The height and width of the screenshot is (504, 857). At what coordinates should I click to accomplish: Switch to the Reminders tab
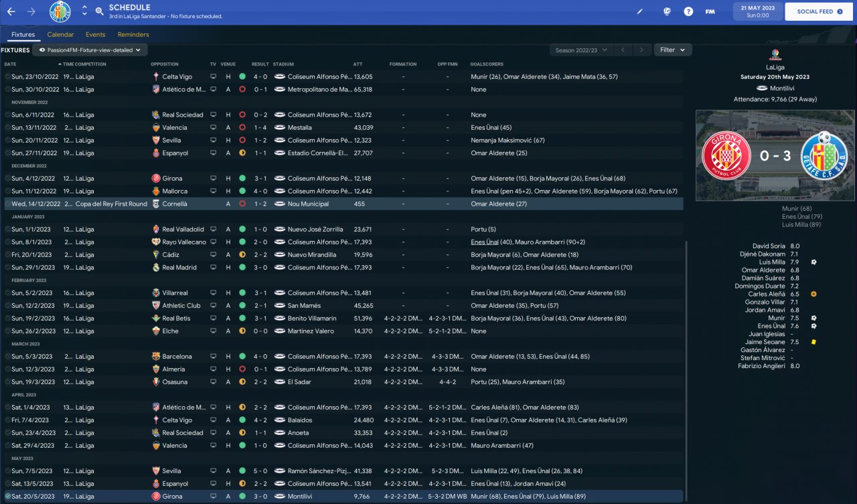[x=133, y=35]
